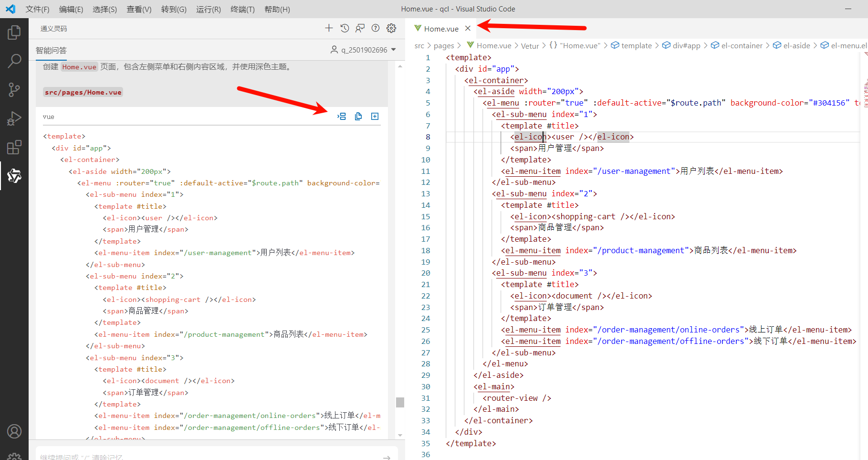The width and height of the screenshot is (868, 460).
Task: Click the div#app breadcrumb segment
Action: click(x=681, y=45)
